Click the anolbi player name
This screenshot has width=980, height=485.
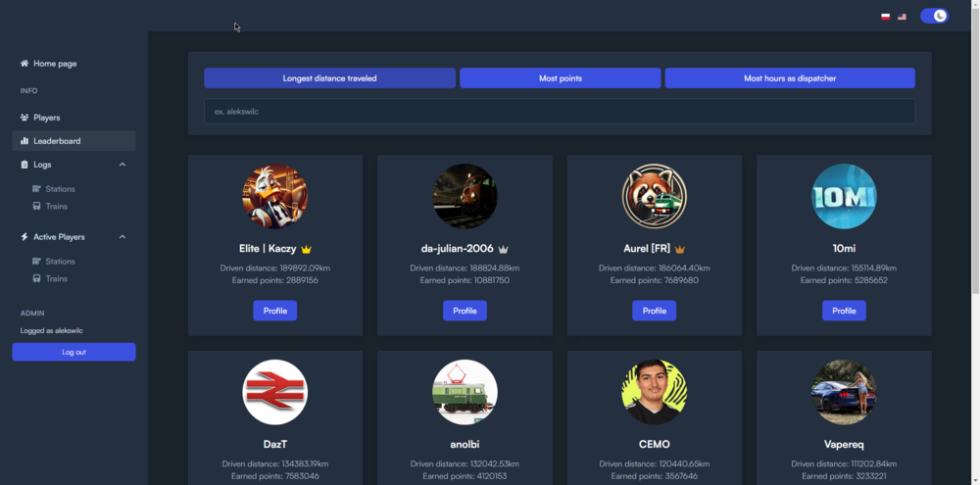(465, 445)
